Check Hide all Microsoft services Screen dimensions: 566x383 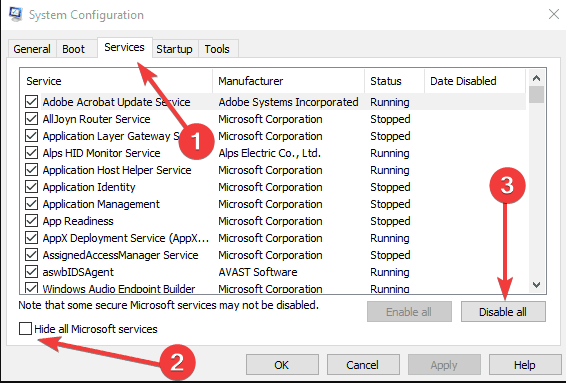coord(25,328)
